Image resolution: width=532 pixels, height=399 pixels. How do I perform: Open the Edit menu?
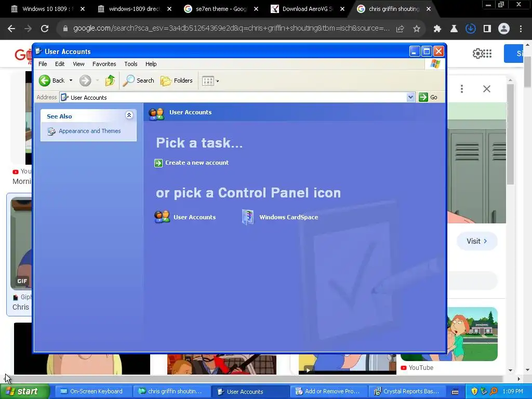pyautogui.click(x=60, y=64)
